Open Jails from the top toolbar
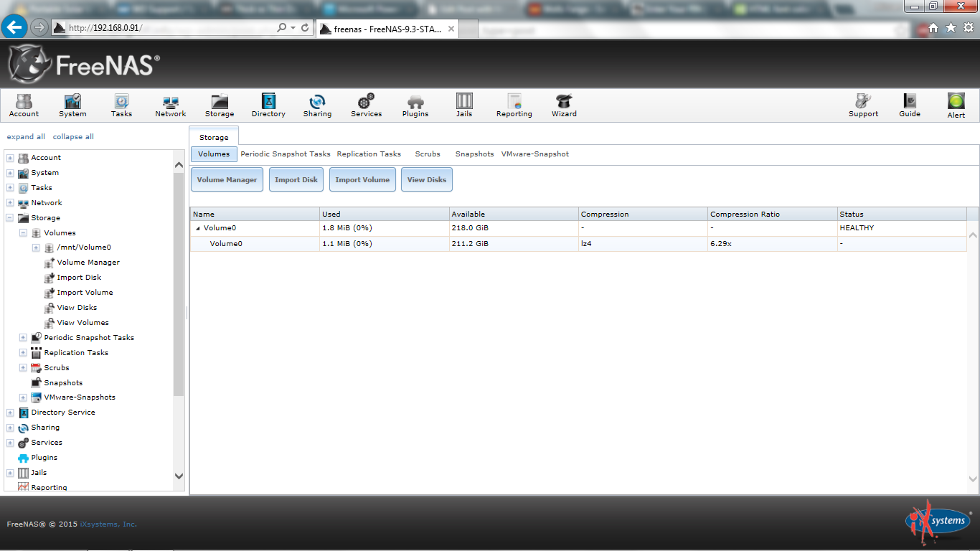The width and height of the screenshot is (980, 551). 464,105
